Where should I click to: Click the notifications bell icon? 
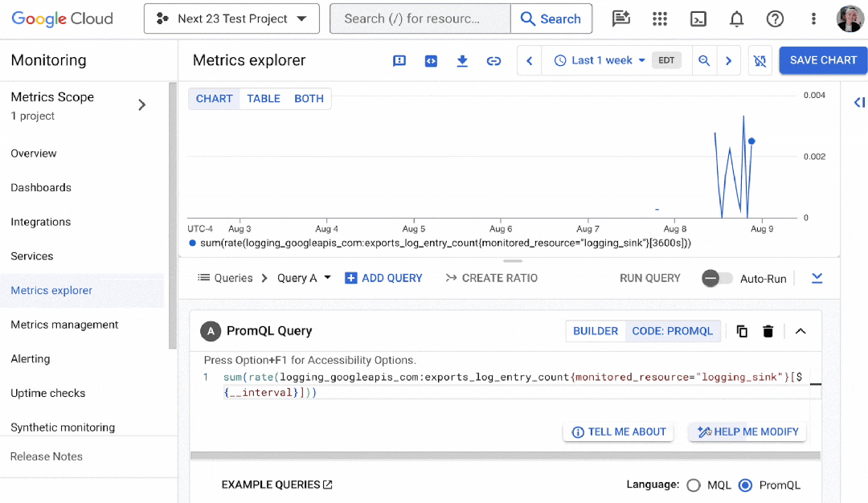pos(736,18)
